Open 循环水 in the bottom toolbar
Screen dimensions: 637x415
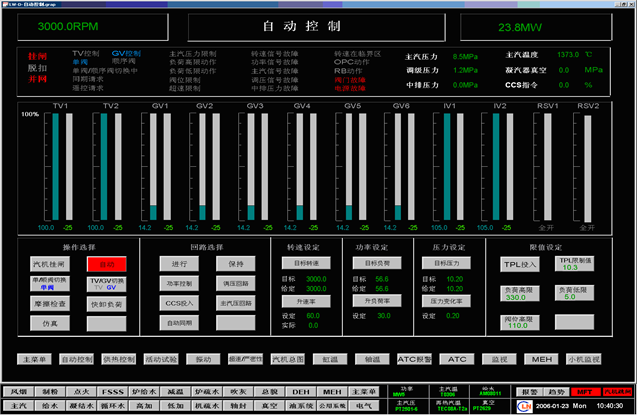tap(113, 406)
